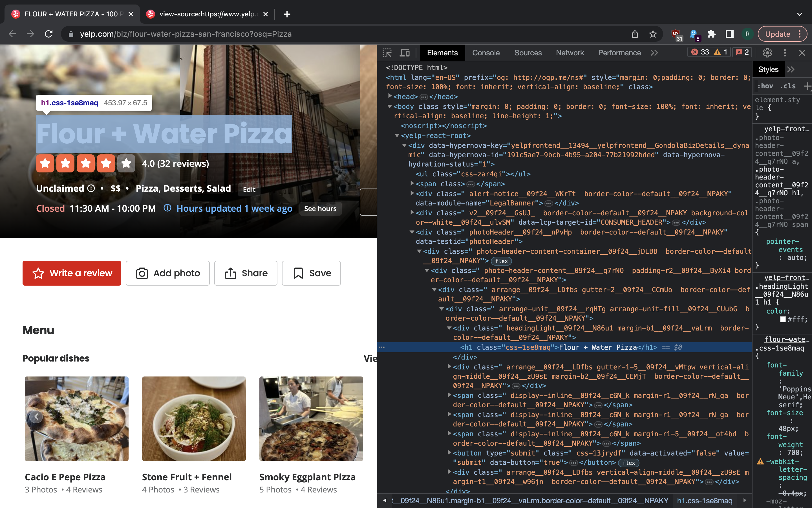Screen dimensions: 812x508
Task: Click the issues badge showing 2
Action: pos(742,52)
